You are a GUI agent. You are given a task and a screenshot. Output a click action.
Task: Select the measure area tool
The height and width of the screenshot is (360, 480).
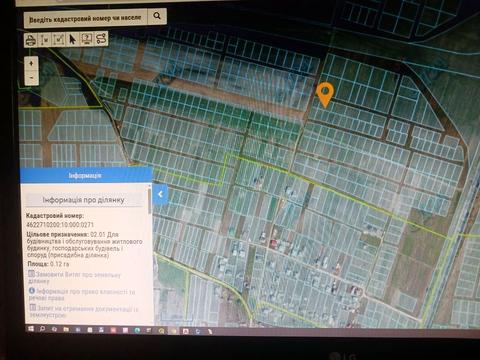[59, 39]
